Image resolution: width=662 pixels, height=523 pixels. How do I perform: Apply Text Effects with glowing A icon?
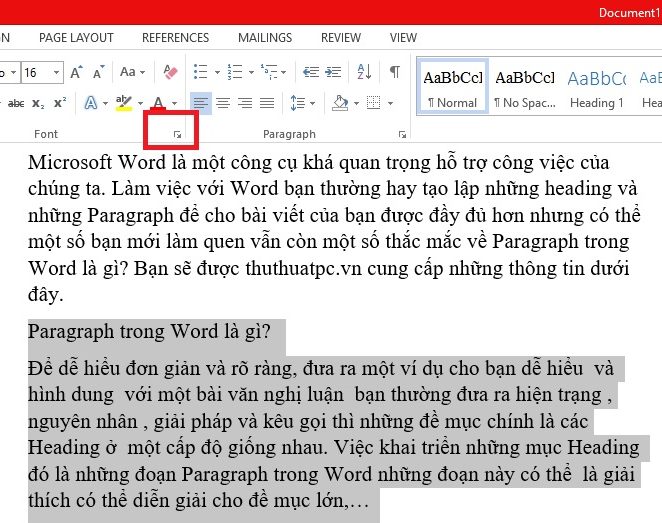tap(91, 103)
